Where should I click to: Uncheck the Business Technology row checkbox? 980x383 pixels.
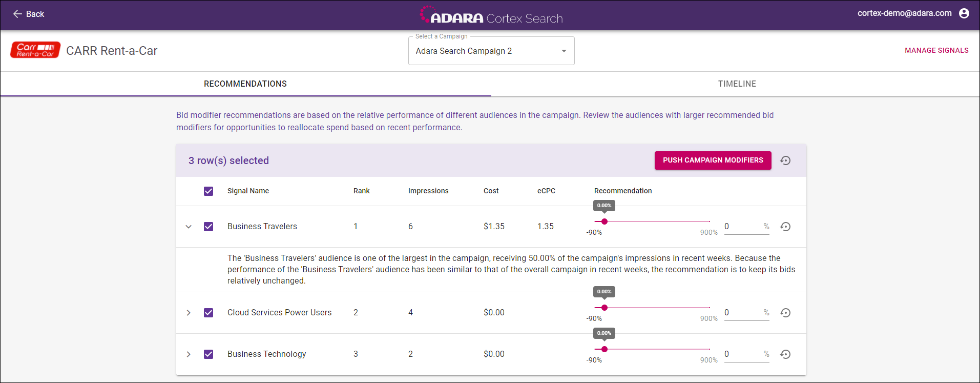click(x=208, y=354)
